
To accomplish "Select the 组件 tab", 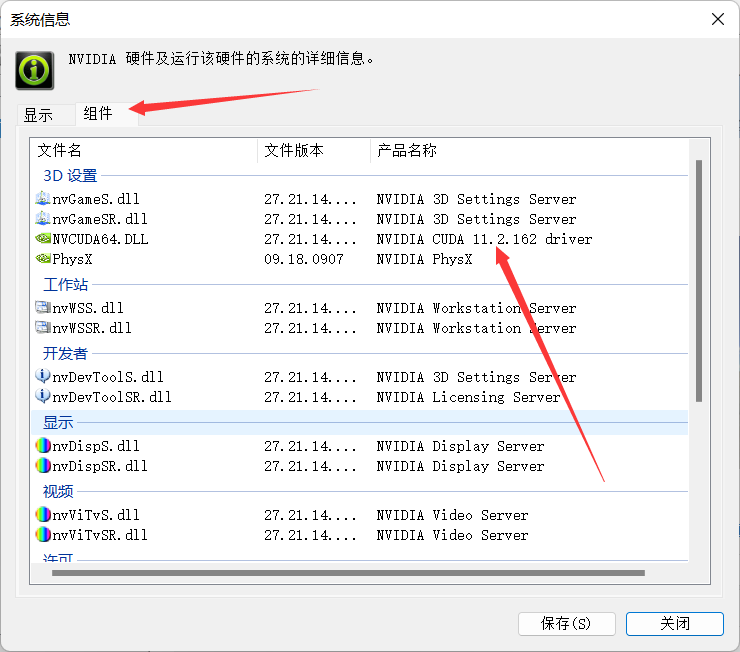I will coord(107,114).
